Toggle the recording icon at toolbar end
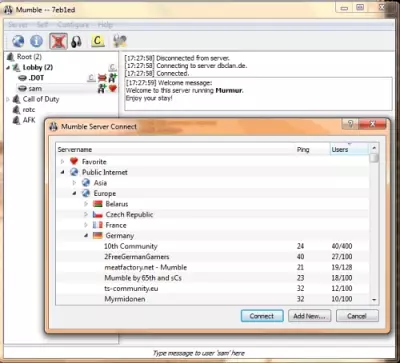 (119, 41)
